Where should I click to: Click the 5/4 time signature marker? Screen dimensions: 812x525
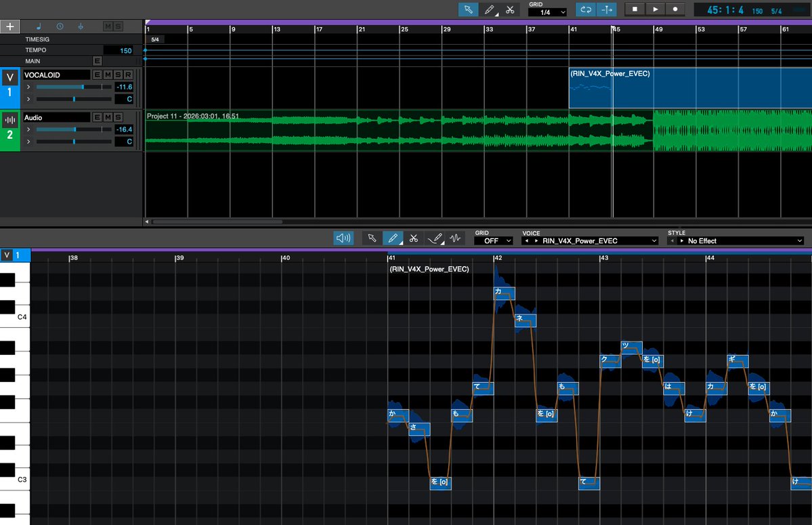click(155, 39)
